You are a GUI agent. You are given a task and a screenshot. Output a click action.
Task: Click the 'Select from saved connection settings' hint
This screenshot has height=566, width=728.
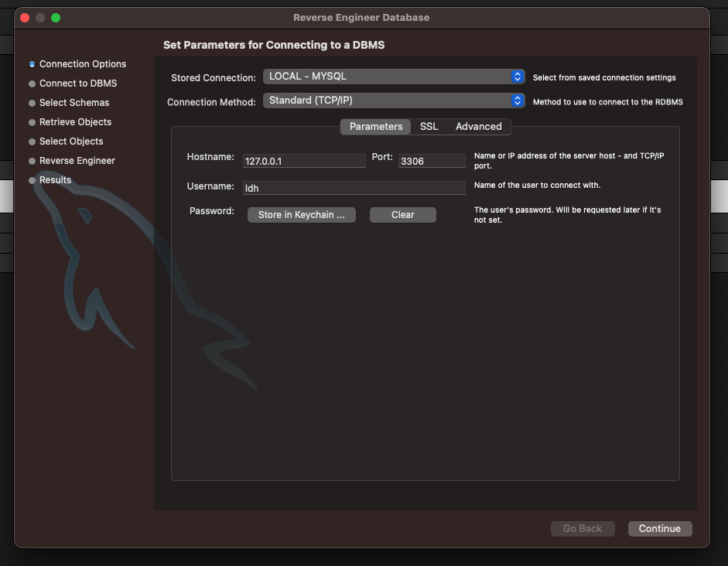pyautogui.click(x=604, y=77)
